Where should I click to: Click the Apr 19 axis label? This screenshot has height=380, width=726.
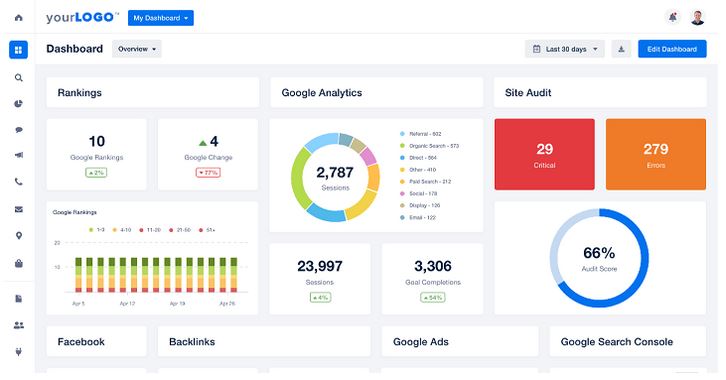(x=177, y=303)
